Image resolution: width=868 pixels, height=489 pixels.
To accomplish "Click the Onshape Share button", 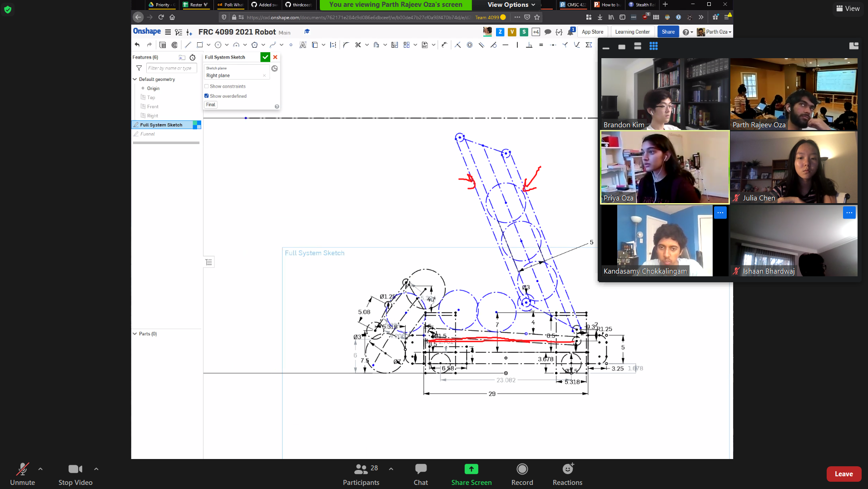I will 668,32.
